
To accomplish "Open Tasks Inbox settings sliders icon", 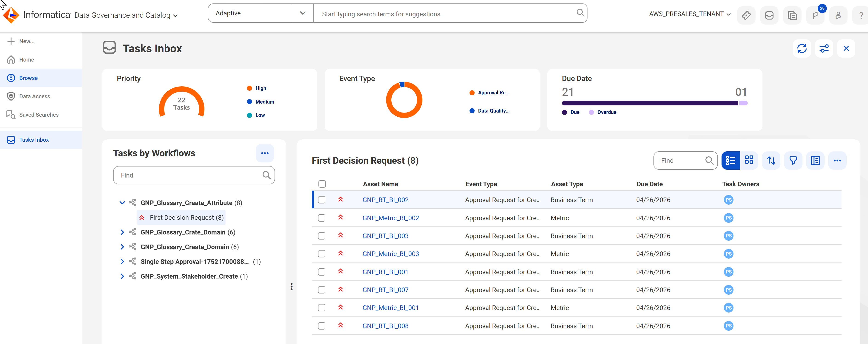I will click(824, 48).
